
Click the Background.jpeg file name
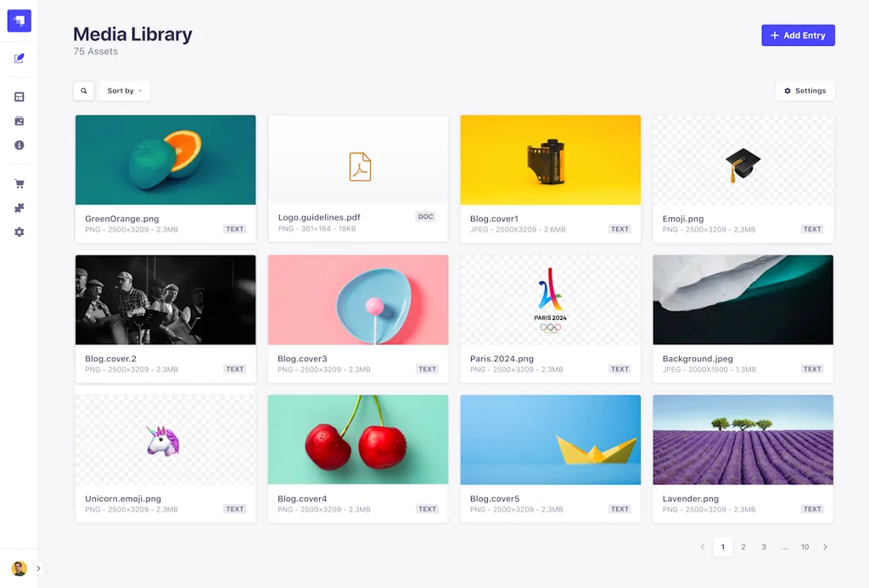tap(698, 359)
